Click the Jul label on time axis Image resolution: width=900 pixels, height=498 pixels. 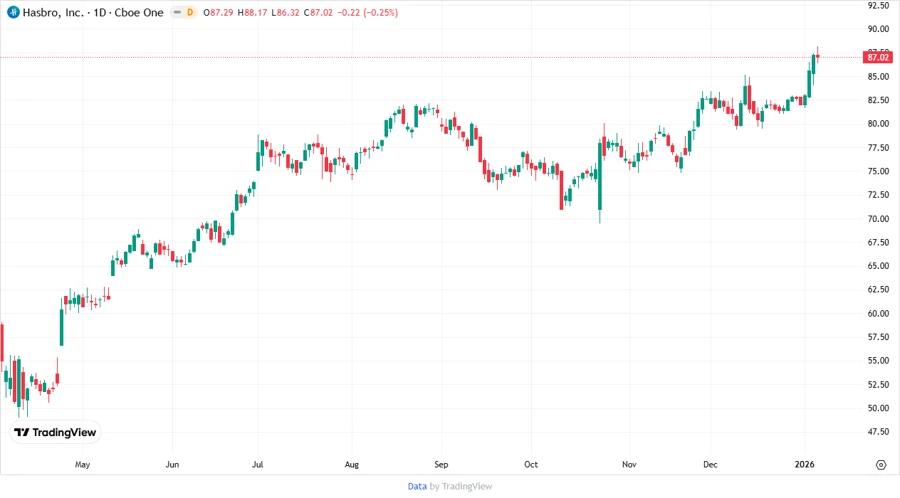(x=258, y=464)
